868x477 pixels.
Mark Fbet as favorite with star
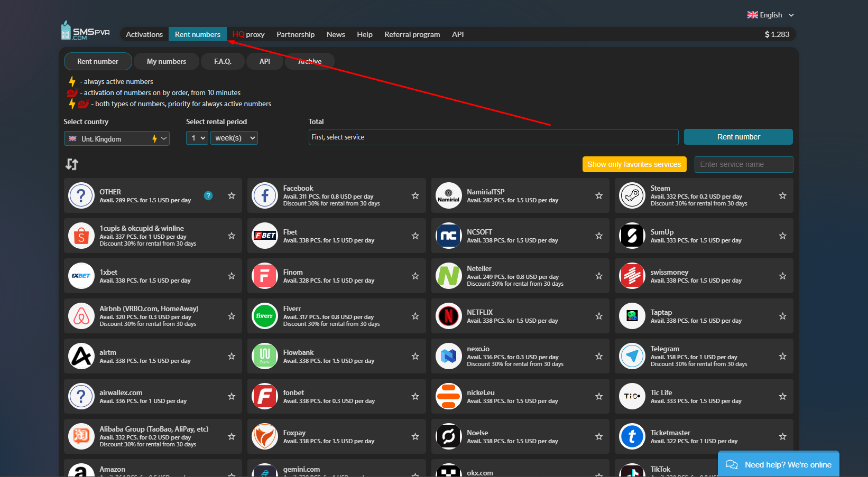point(415,236)
